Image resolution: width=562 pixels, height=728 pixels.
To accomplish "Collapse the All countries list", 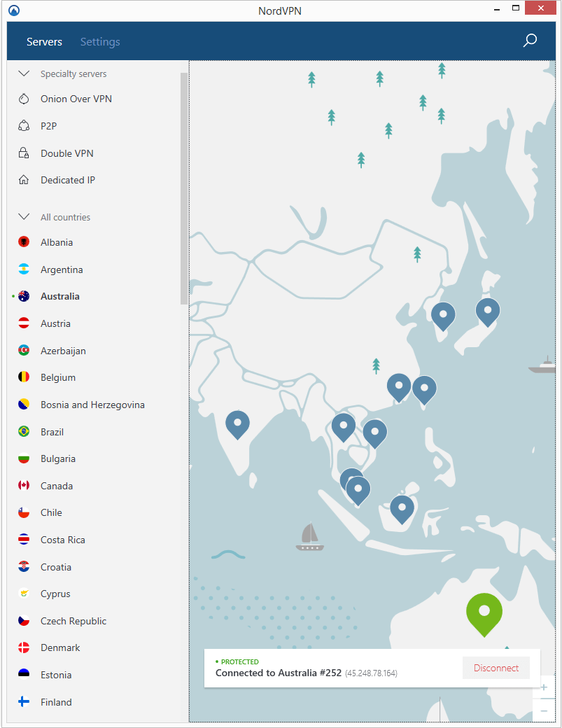I will 24,217.
